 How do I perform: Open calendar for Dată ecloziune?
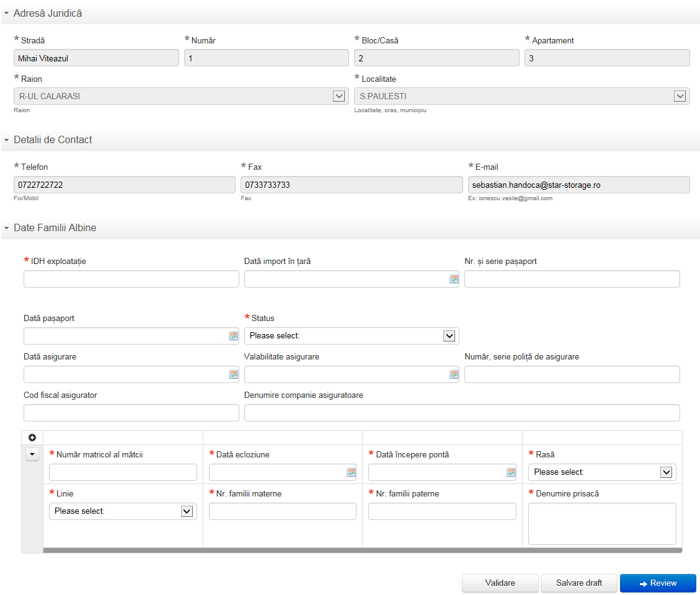[351, 473]
